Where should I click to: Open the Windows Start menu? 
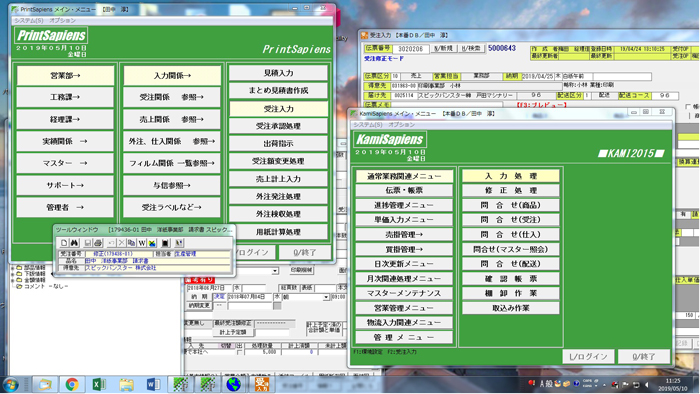(11, 384)
